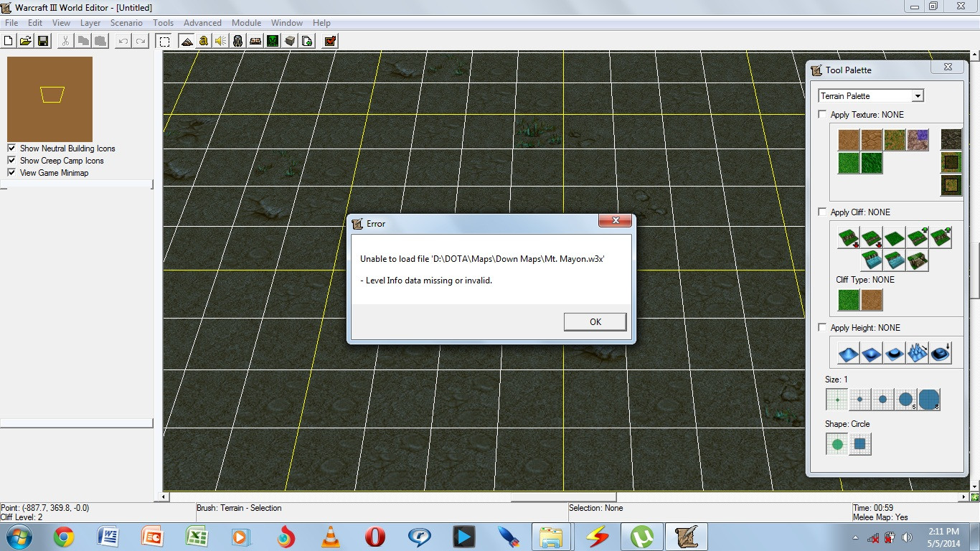Image resolution: width=980 pixels, height=551 pixels.
Task: Activate the dashed-rectangle Selection tool icon
Action: tap(164, 41)
